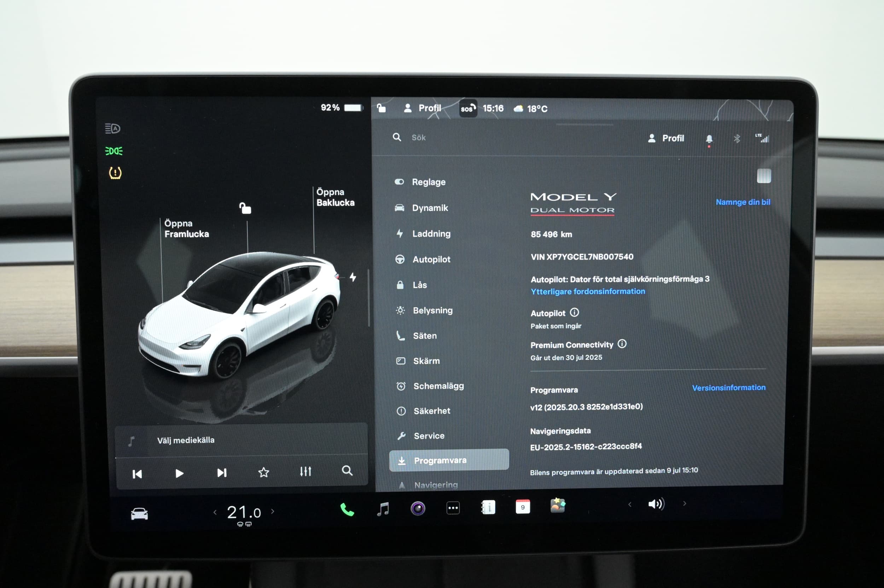Tap the Autopilot info circle icon
Screen dimensions: 884x588
pyautogui.click(x=575, y=312)
